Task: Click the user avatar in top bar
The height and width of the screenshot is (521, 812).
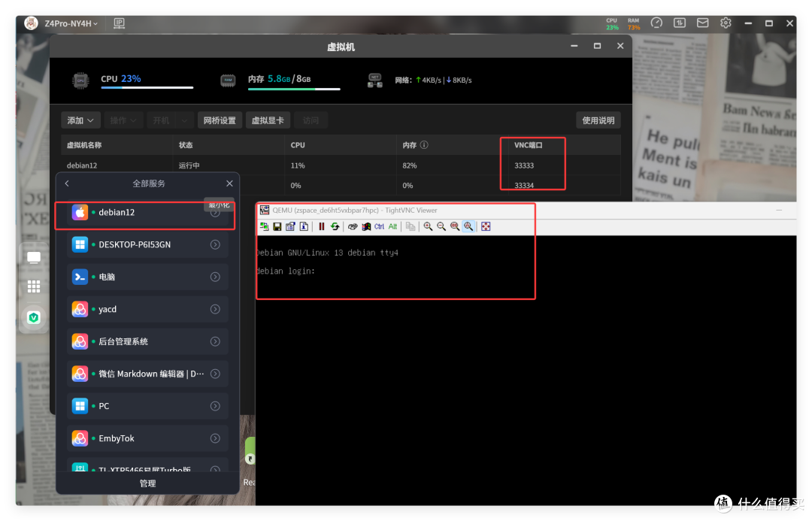Action: 31,23
